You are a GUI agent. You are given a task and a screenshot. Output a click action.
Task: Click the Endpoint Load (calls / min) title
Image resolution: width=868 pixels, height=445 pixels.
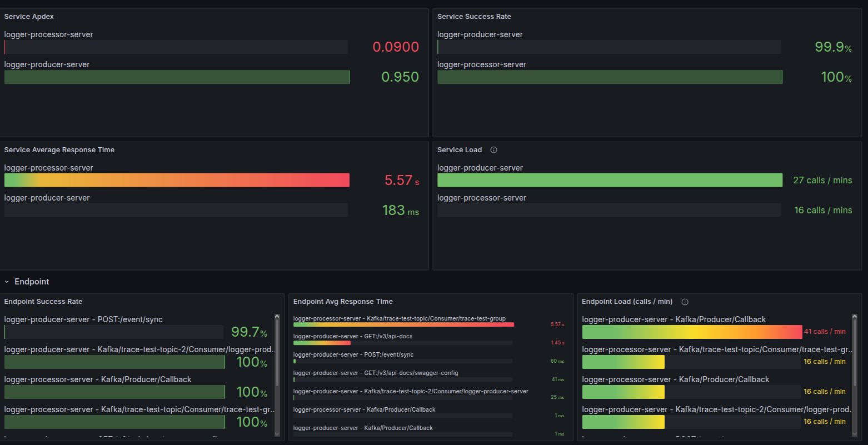pyautogui.click(x=627, y=302)
